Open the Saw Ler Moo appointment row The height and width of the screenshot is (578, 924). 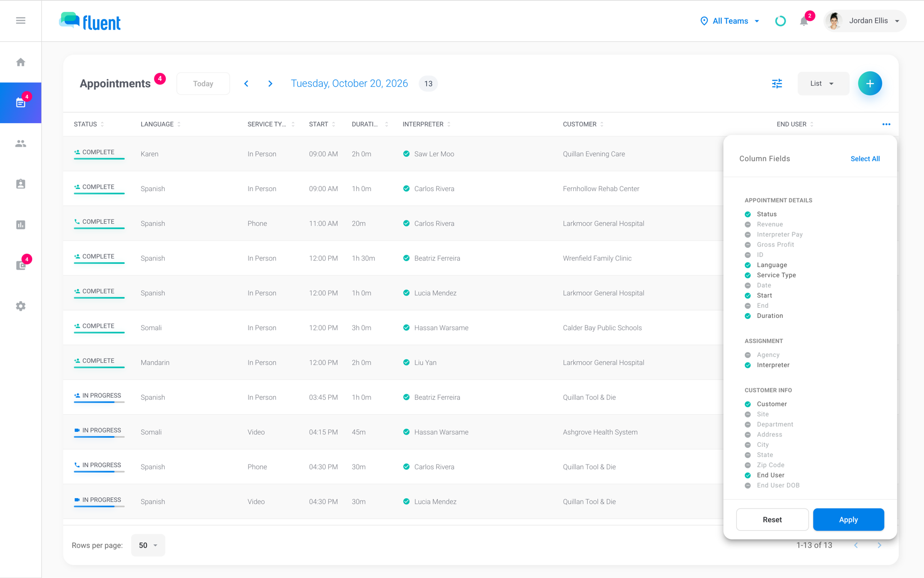click(393, 154)
